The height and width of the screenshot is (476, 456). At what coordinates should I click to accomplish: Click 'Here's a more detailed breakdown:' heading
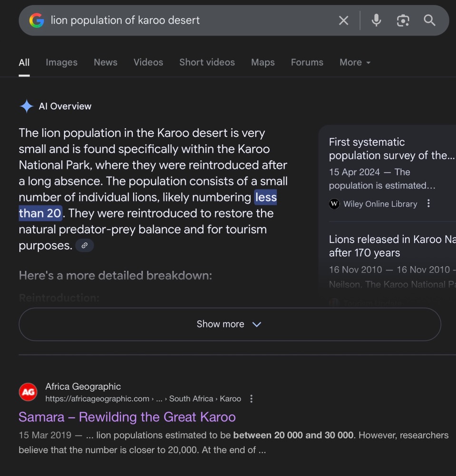115,276
